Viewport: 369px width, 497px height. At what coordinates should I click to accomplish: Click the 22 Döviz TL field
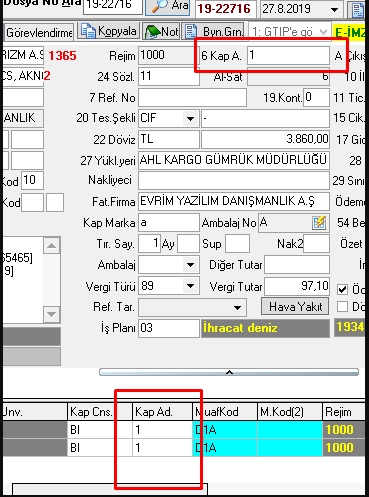pos(169,139)
